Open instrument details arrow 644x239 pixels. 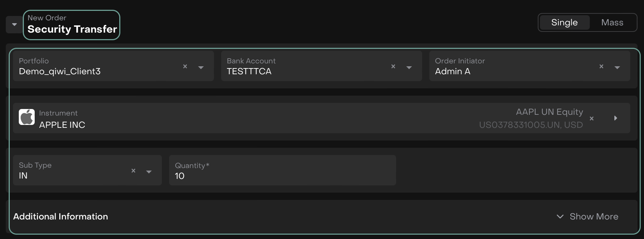click(x=615, y=118)
